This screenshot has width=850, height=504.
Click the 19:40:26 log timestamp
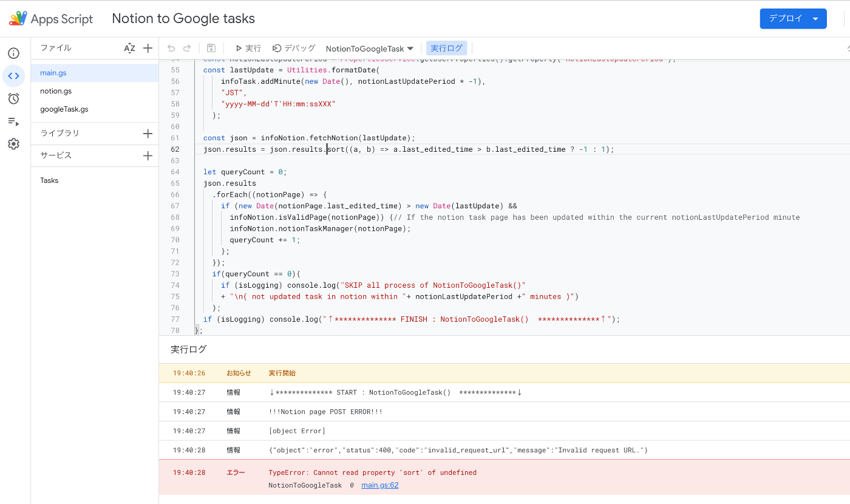point(189,373)
